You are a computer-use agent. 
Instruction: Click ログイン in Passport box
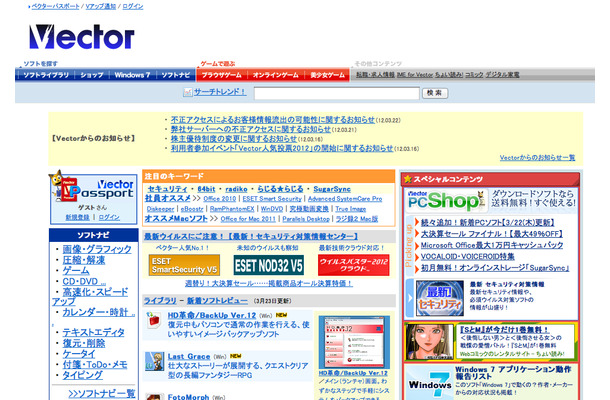click(109, 217)
